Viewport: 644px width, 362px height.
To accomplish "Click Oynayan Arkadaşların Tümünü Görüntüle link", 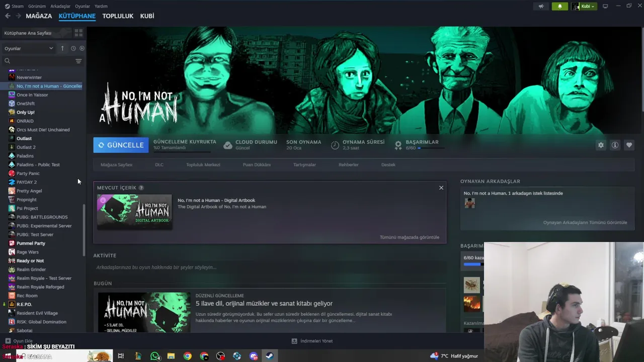I will tap(585, 222).
